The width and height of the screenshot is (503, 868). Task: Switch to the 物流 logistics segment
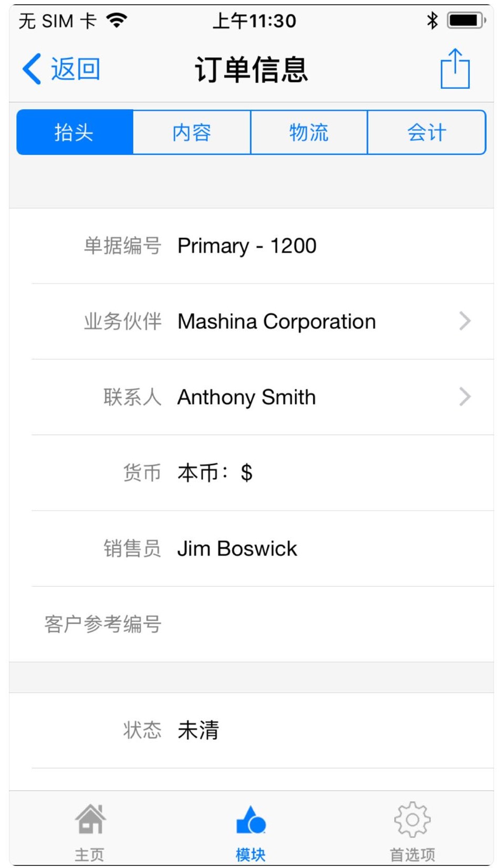coord(309,132)
